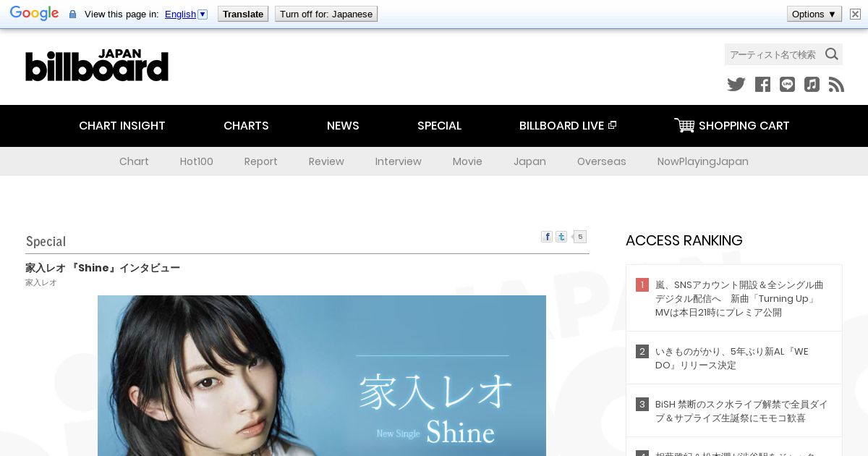The height and width of the screenshot is (456, 868).
Task: Open the CHARTS menu
Action: click(x=246, y=125)
